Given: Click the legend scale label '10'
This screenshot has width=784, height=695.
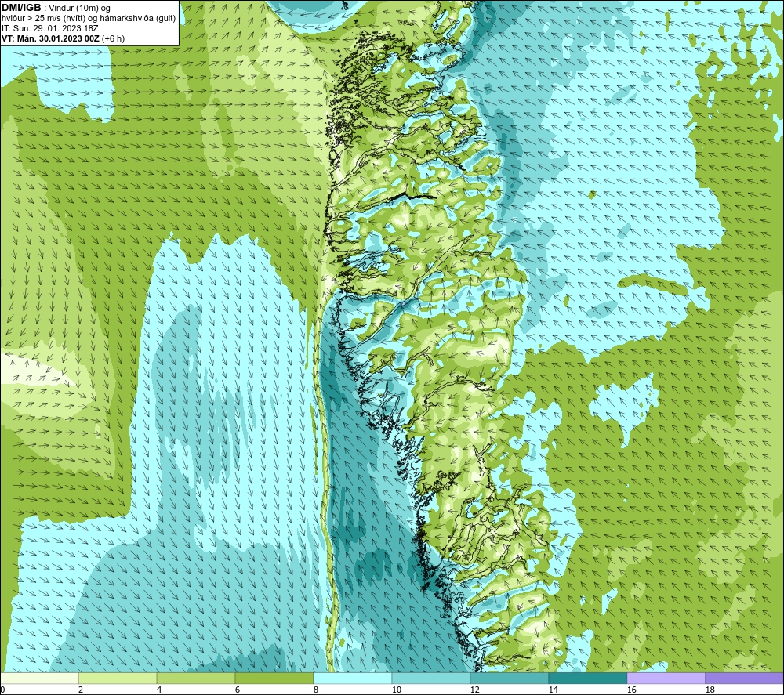Looking at the screenshot, I should click(x=396, y=690).
